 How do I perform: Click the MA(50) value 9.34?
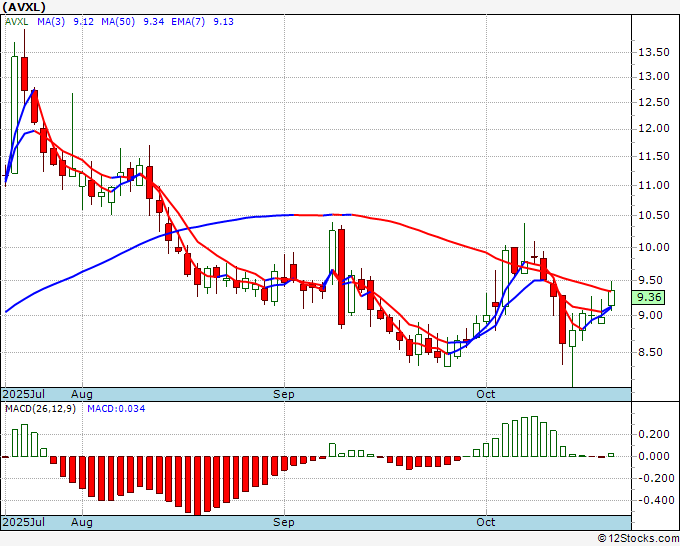pos(154,21)
